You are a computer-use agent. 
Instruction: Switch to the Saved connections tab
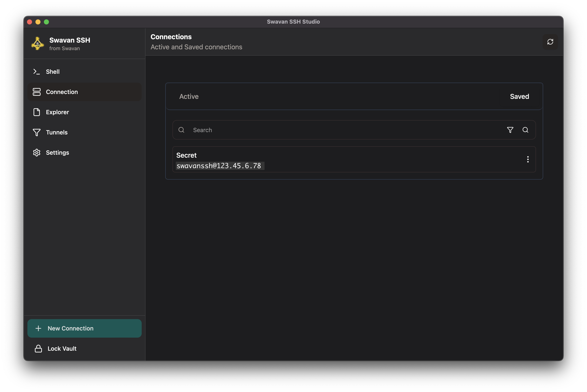pyautogui.click(x=519, y=96)
